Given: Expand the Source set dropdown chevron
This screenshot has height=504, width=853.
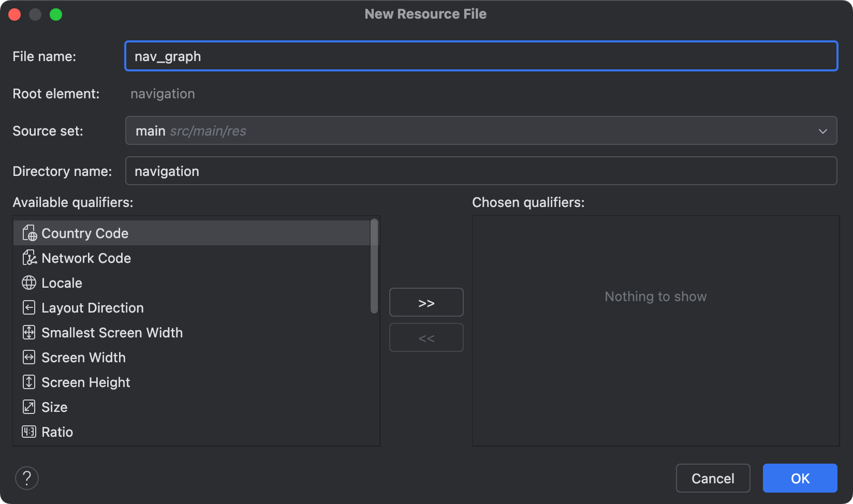Looking at the screenshot, I should click(822, 131).
